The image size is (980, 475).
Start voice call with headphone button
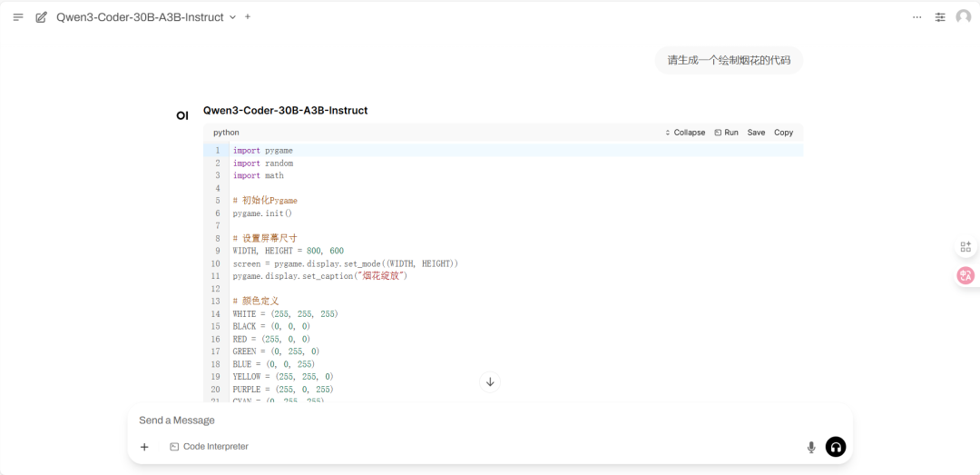836,447
